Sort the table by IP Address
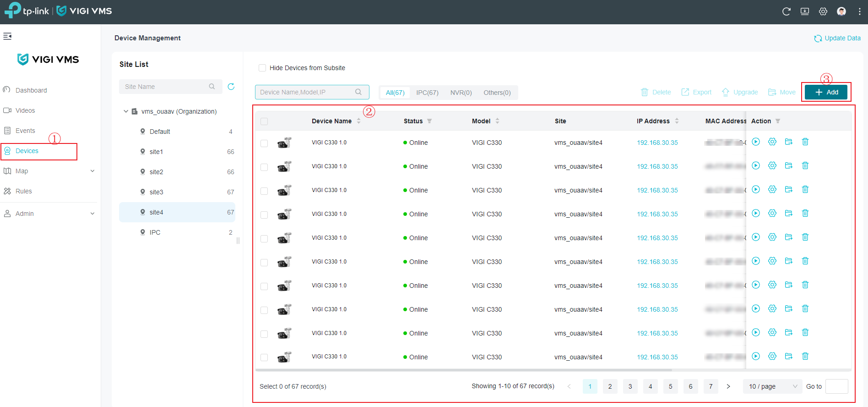This screenshot has height=407, width=868. point(677,121)
